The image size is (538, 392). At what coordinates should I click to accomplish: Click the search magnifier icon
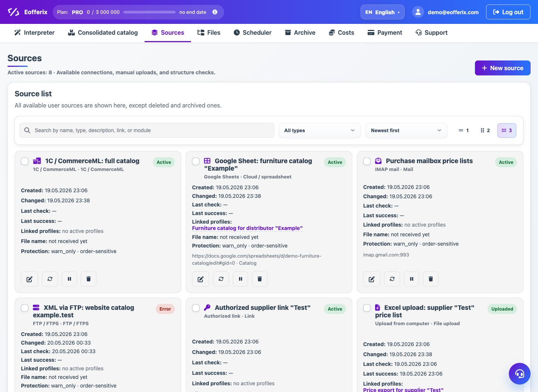pos(27,130)
